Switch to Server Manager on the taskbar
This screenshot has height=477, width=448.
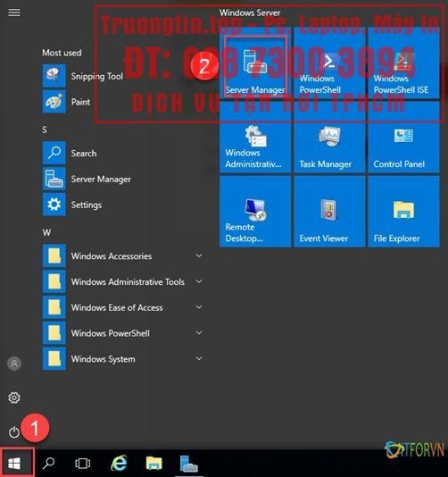point(188,464)
